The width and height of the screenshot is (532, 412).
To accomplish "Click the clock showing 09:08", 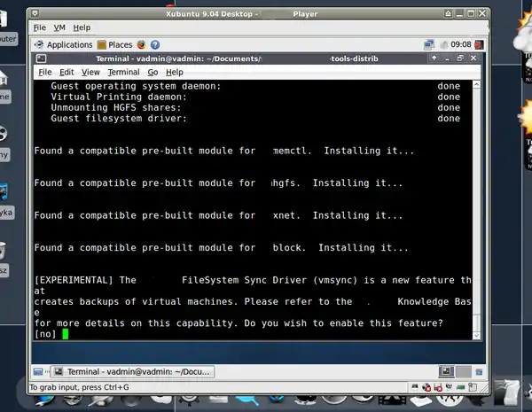I will pyautogui.click(x=461, y=44).
